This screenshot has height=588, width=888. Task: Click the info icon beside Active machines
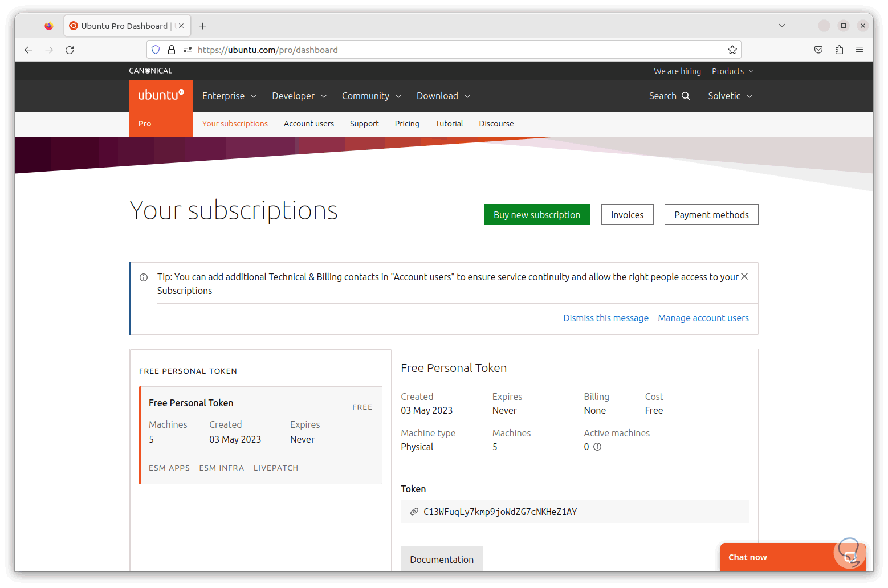point(597,447)
